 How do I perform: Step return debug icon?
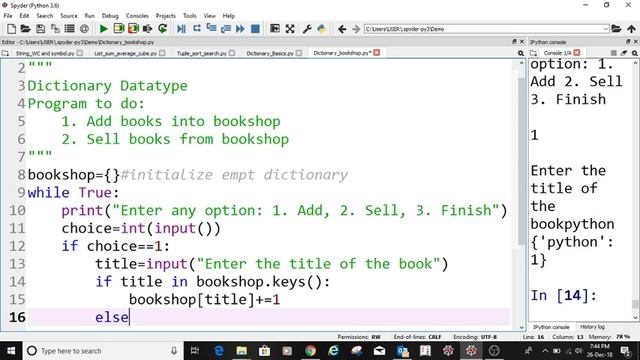click(x=226, y=29)
